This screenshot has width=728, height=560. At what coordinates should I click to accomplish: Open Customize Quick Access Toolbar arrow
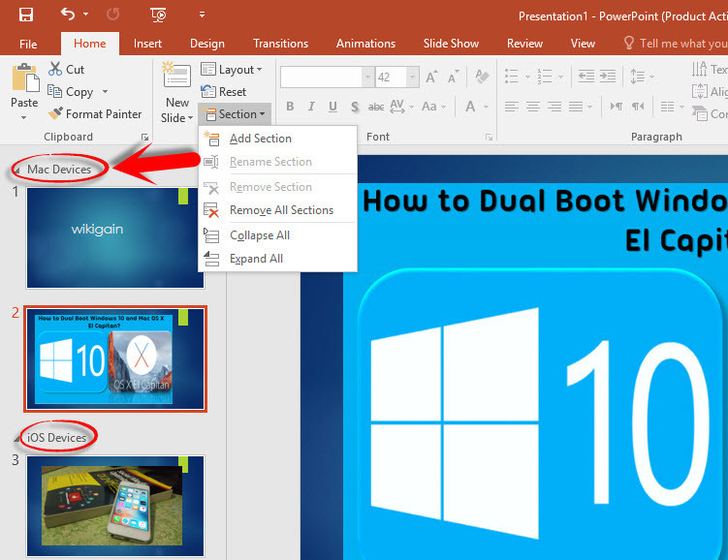pyautogui.click(x=202, y=15)
